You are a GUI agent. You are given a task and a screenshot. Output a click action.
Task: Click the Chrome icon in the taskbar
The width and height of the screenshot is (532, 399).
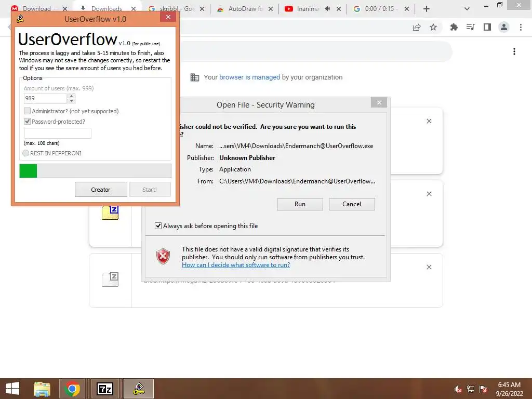pyautogui.click(x=72, y=389)
